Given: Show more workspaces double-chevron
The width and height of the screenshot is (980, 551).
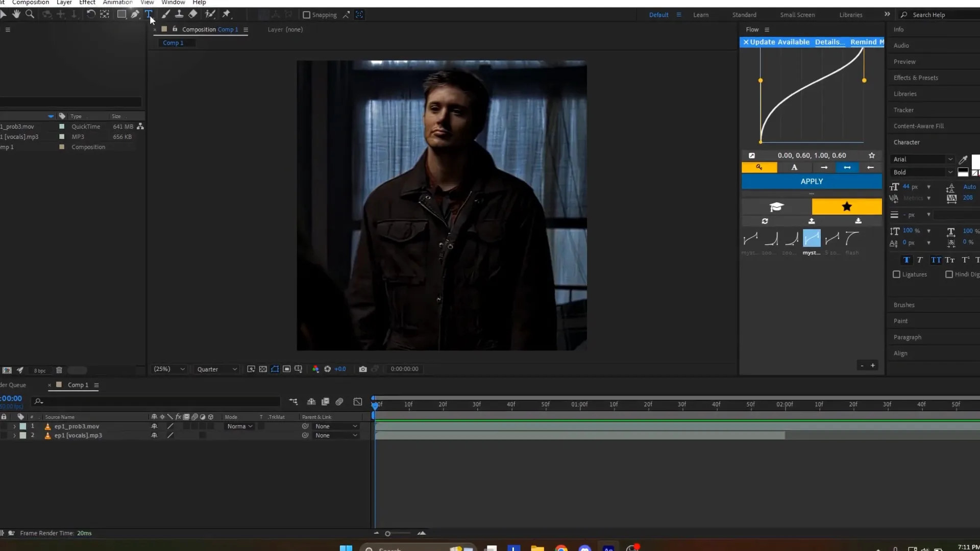Looking at the screenshot, I should (x=887, y=14).
